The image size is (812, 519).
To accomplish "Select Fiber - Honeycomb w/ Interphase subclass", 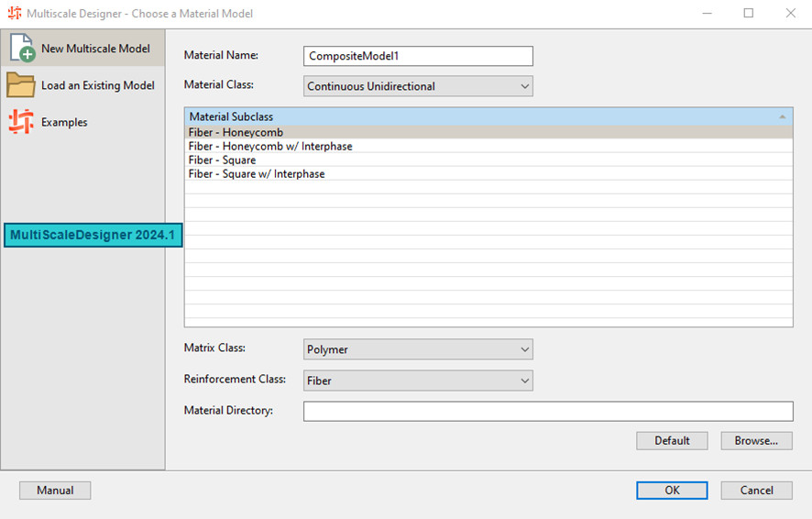I will coord(270,147).
